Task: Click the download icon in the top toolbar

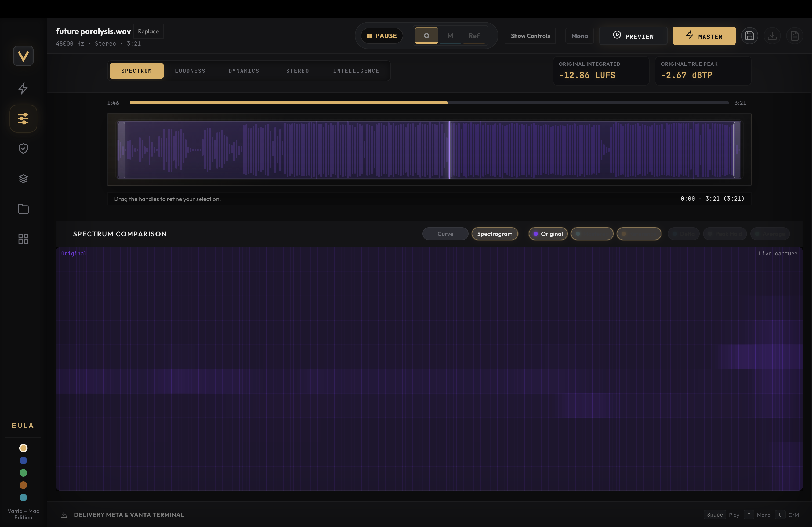Action: (x=773, y=35)
